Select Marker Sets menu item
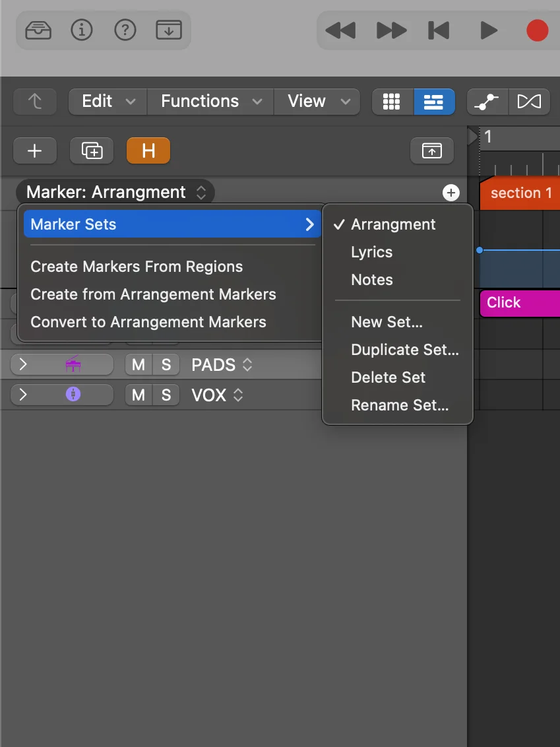Viewport: 560px width, 747px height. [172, 224]
